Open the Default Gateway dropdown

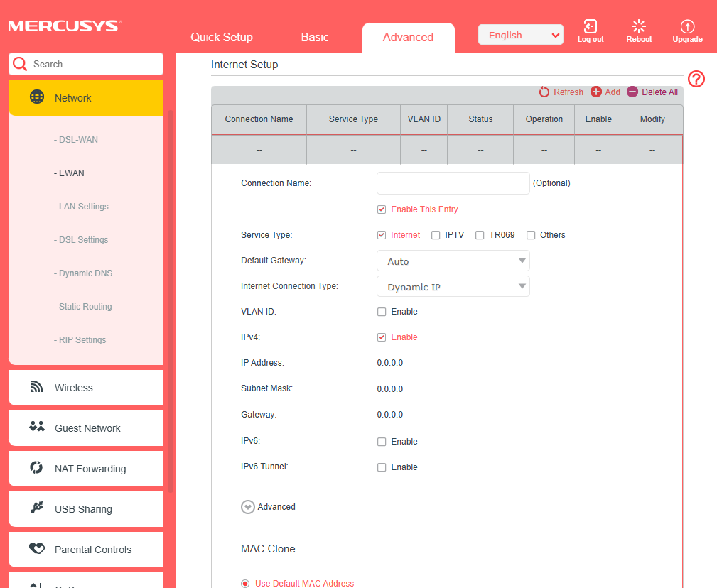pos(453,261)
